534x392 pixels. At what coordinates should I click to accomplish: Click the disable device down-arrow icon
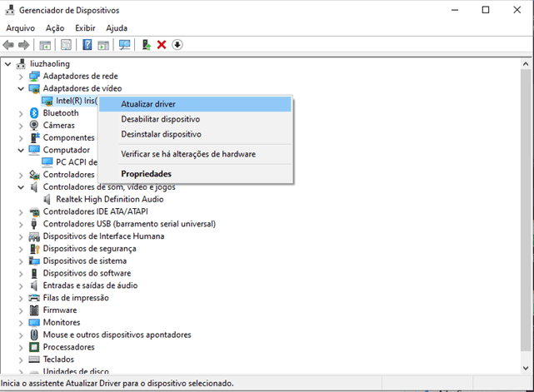[177, 45]
